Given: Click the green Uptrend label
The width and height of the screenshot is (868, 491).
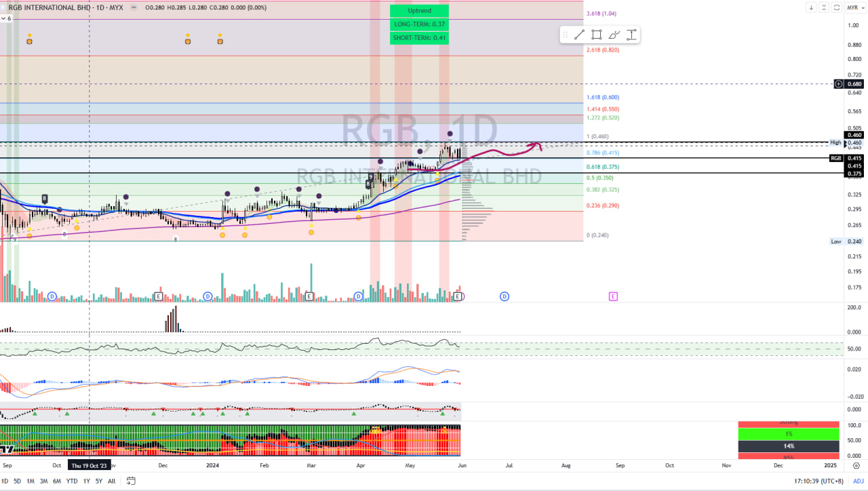Looking at the screenshot, I should 419,11.
